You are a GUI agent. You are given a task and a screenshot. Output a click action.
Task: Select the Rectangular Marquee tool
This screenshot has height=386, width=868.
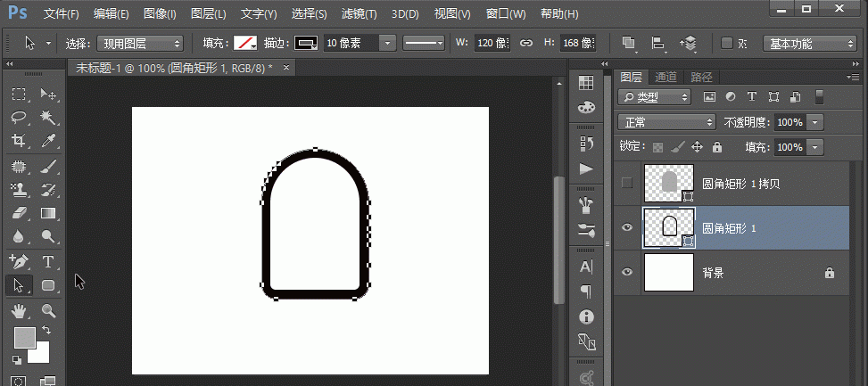click(x=19, y=95)
